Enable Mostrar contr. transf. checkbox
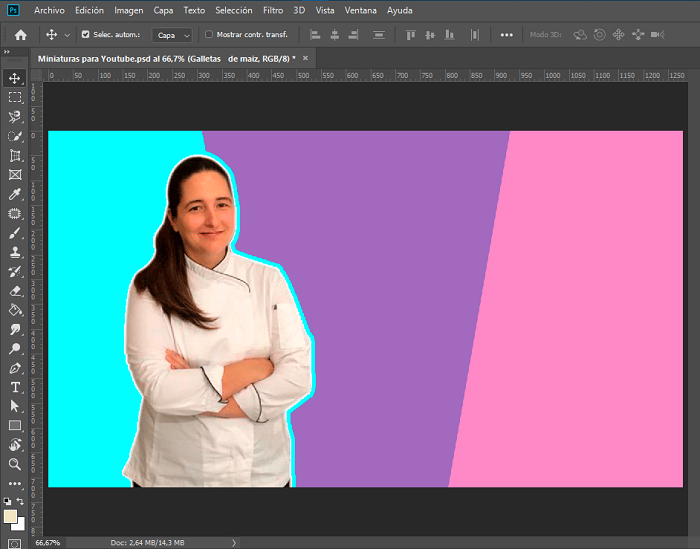The height and width of the screenshot is (549, 700). 208,34
